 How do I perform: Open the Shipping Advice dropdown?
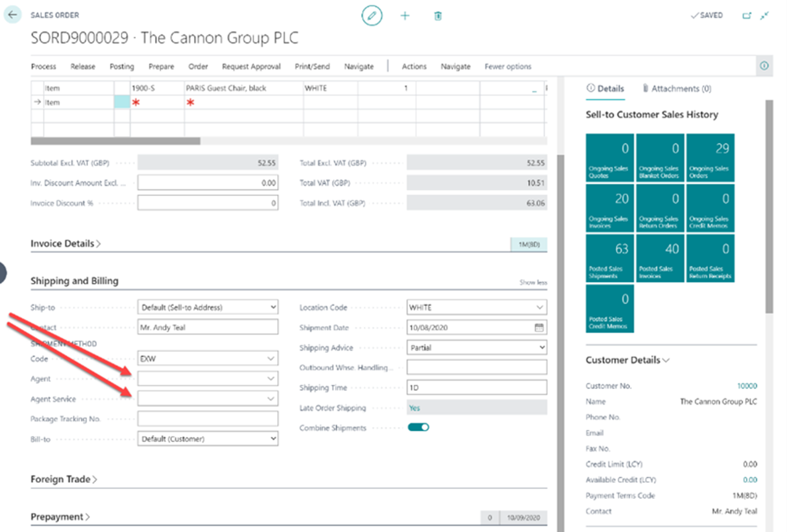pyautogui.click(x=477, y=348)
